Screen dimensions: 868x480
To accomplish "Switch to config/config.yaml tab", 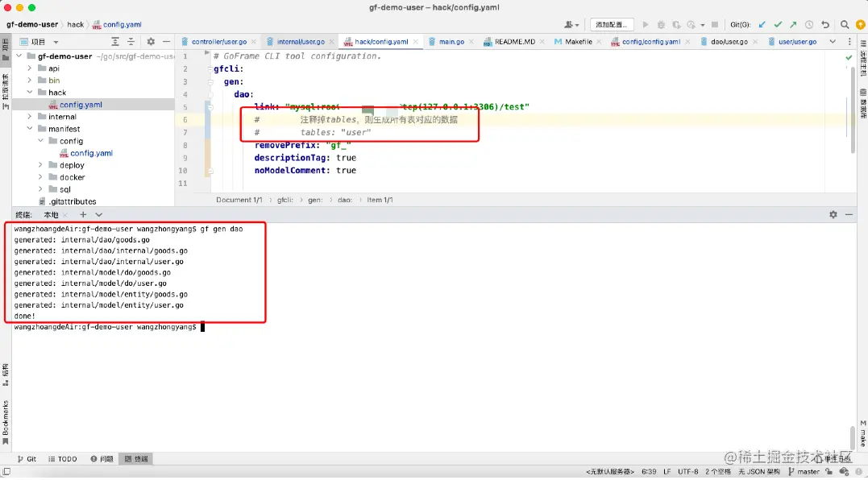I will tap(651, 41).
